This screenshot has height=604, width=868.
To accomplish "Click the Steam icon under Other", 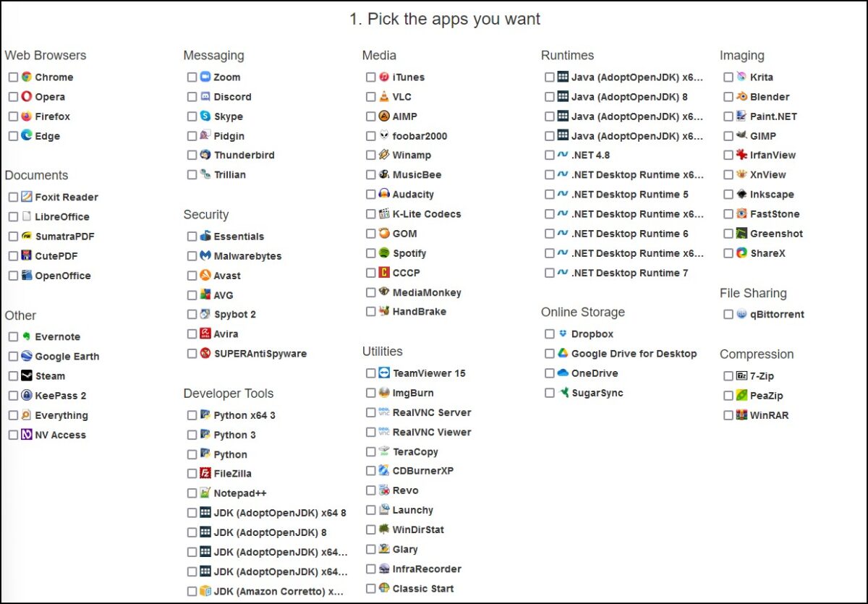I will click(27, 375).
